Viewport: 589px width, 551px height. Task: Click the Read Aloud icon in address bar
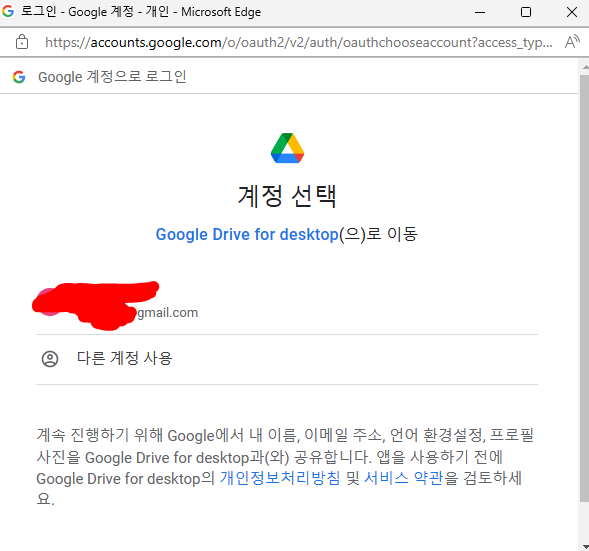(x=572, y=42)
